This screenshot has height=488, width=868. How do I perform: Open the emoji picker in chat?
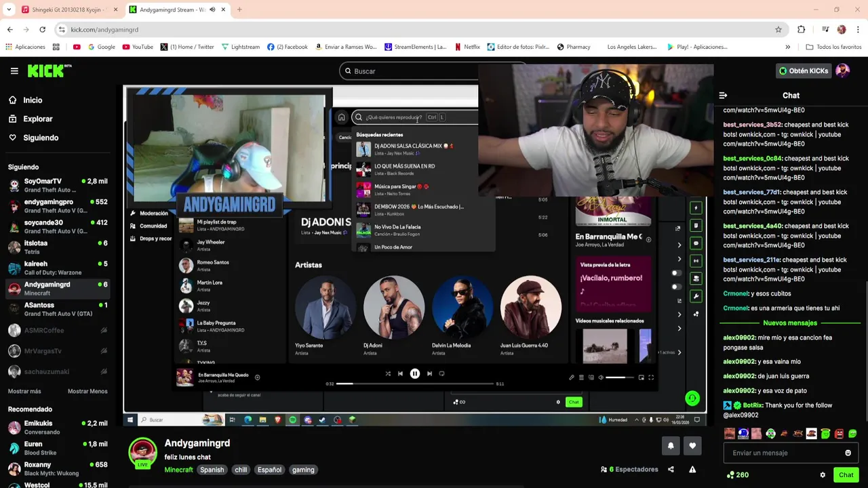click(x=848, y=453)
